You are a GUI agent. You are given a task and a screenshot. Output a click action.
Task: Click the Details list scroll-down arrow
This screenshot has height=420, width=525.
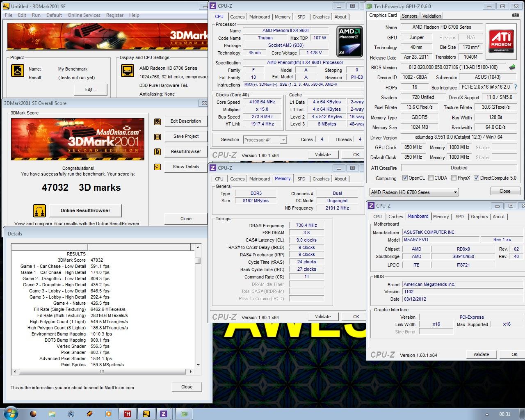coord(198,365)
